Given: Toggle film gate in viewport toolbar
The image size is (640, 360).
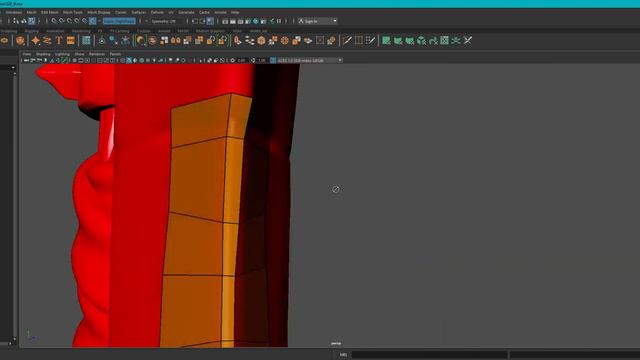Looking at the screenshot, I should tap(81, 60).
